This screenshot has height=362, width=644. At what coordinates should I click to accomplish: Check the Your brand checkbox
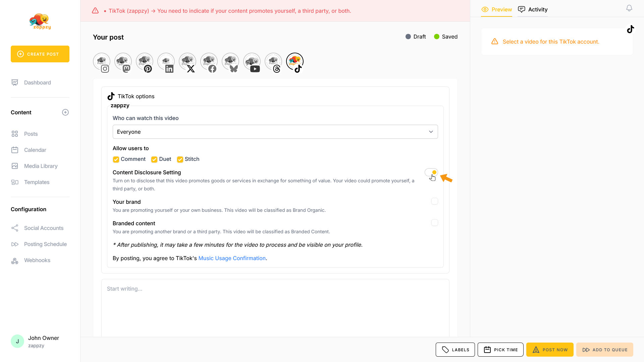[434, 201]
